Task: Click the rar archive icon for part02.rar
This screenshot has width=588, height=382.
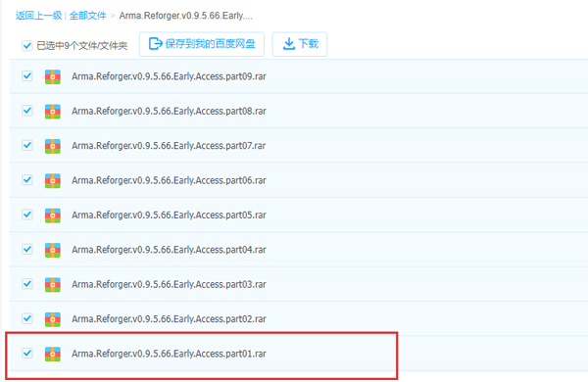Action: [53, 319]
